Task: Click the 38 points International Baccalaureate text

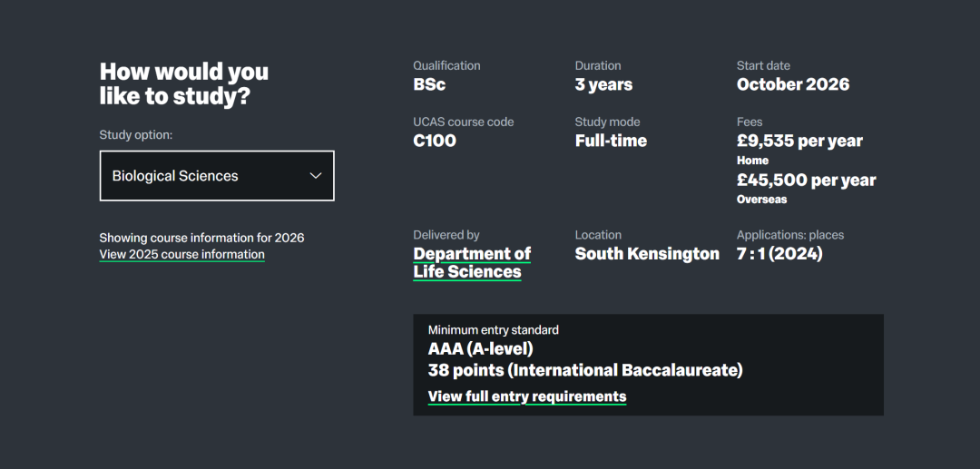Action: click(584, 370)
